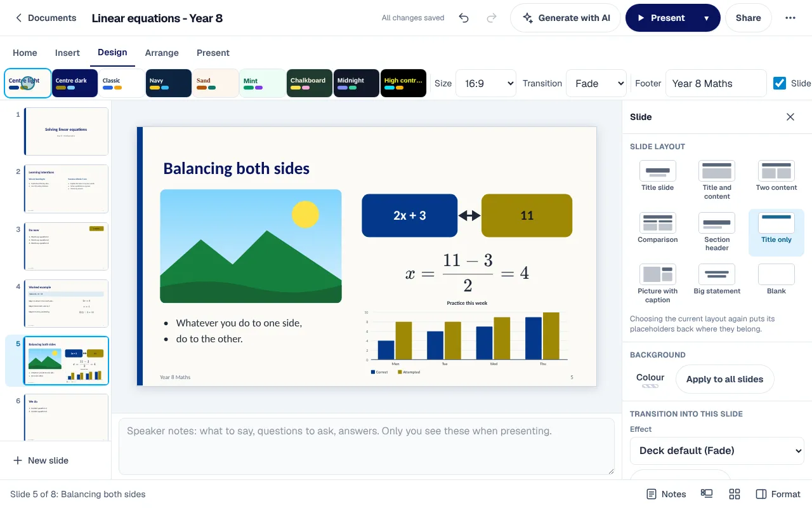The height and width of the screenshot is (508, 812).
Task: Toggle the Notes pane
Action: pos(666,494)
